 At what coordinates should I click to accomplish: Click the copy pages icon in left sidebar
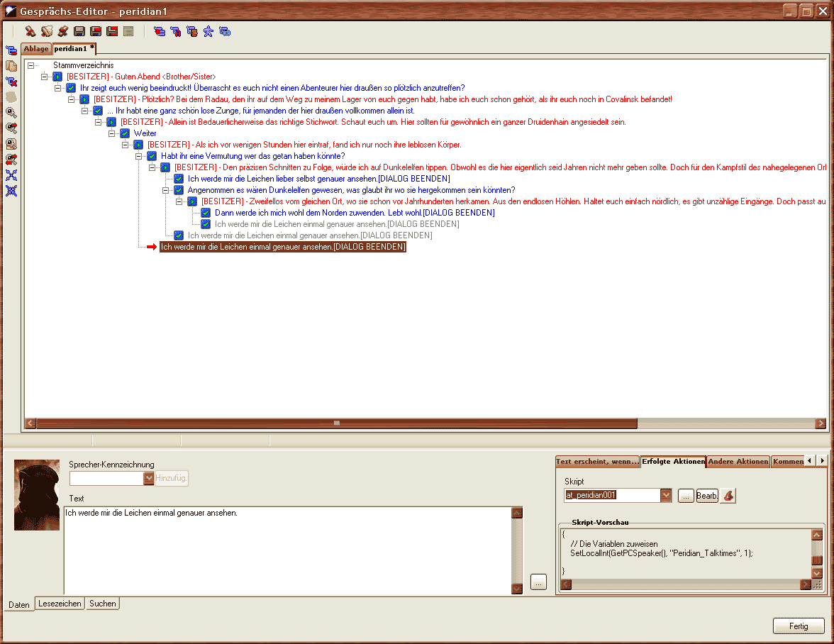(11, 66)
